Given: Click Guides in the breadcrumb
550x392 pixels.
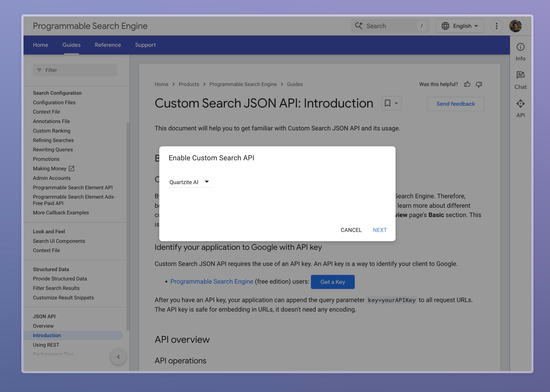Looking at the screenshot, I should [x=295, y=84].
